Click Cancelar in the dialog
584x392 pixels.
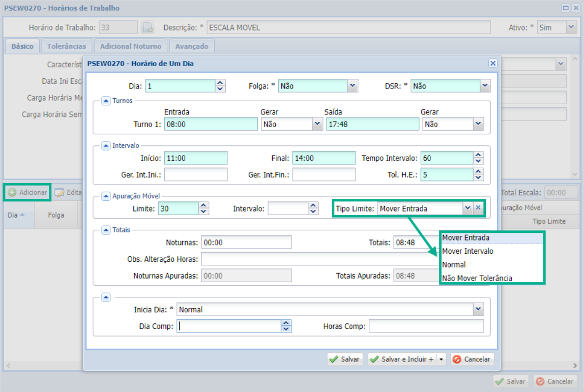[472, 359]
